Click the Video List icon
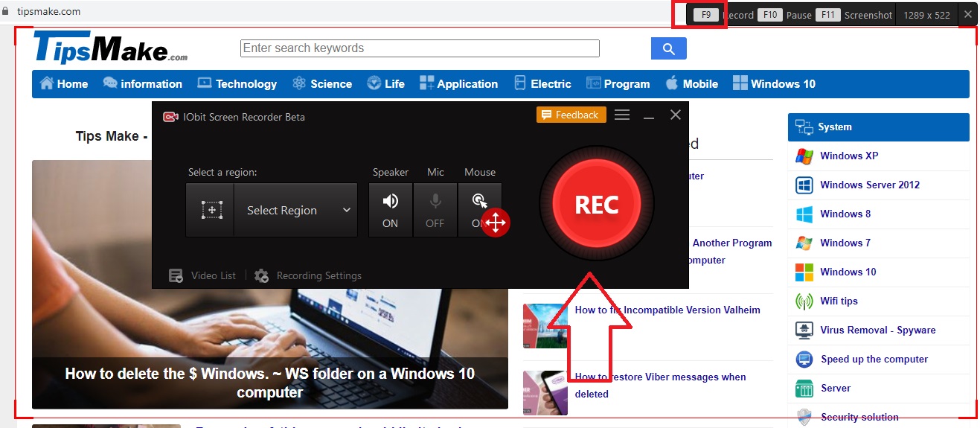 click(x=176, y=275)
